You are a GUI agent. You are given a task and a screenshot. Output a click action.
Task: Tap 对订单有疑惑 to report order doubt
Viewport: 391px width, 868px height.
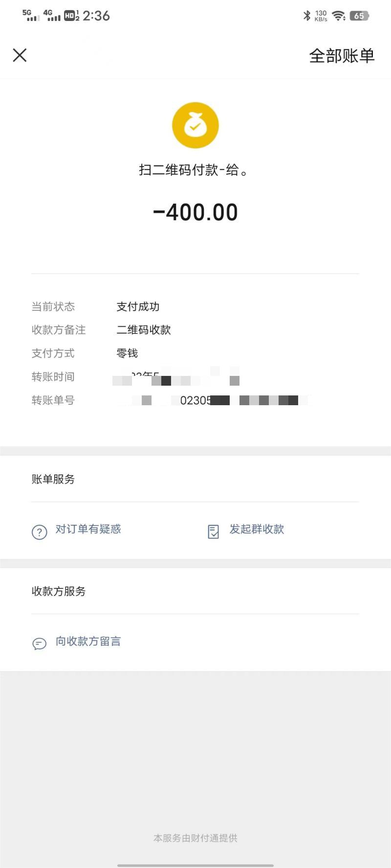(88, 530)
